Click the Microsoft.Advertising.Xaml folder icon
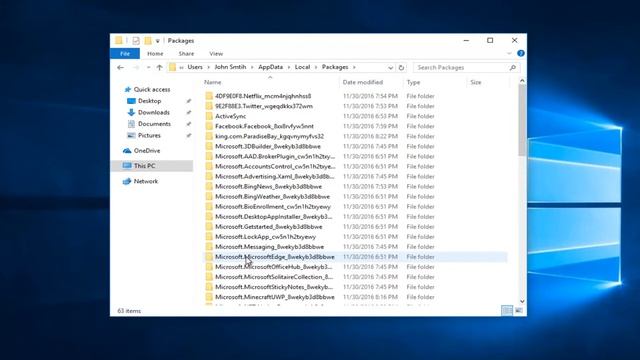The height and width of the screenshot is (360, 640). (x=209, y=176)
